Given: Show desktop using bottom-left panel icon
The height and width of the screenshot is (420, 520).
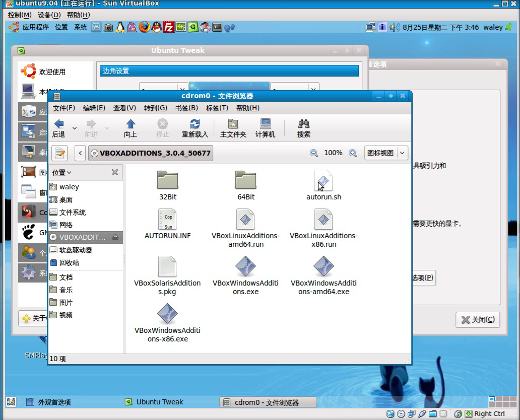Looking at the screenshot, I should coord(11,402).
